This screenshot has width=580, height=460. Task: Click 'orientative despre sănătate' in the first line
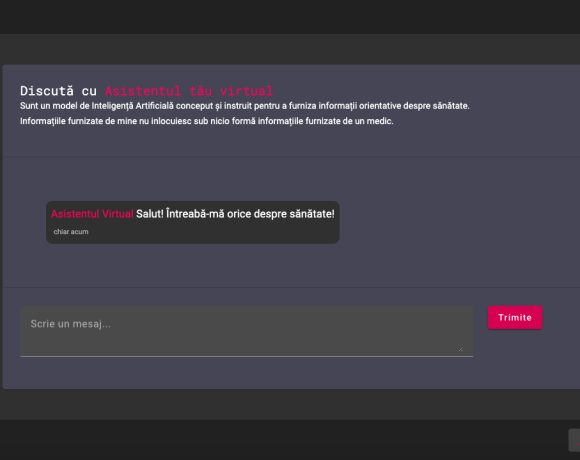point(414,106)
